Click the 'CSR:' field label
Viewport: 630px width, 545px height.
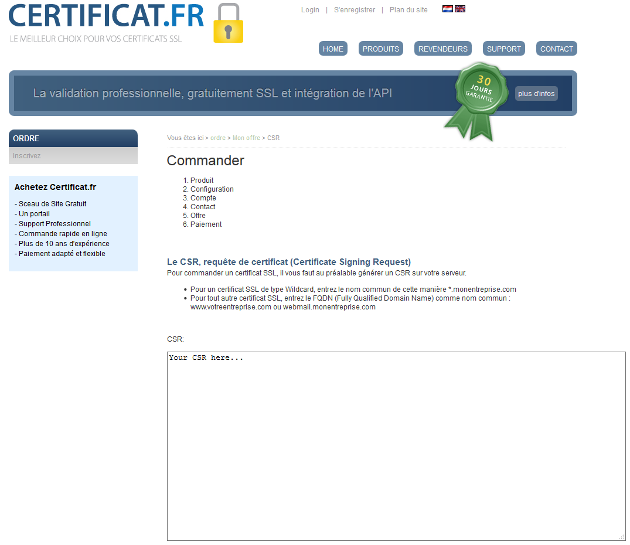[176, 339]
